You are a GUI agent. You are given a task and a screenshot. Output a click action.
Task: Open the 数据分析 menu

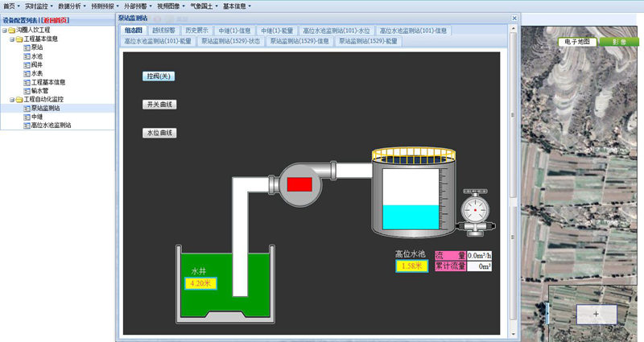(72, 6)
